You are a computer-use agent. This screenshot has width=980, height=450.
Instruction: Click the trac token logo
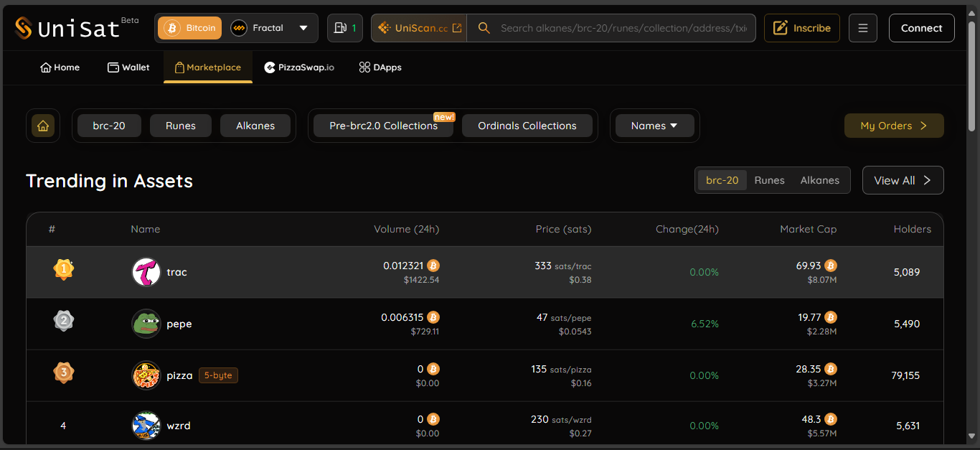[x=146, y=272]
